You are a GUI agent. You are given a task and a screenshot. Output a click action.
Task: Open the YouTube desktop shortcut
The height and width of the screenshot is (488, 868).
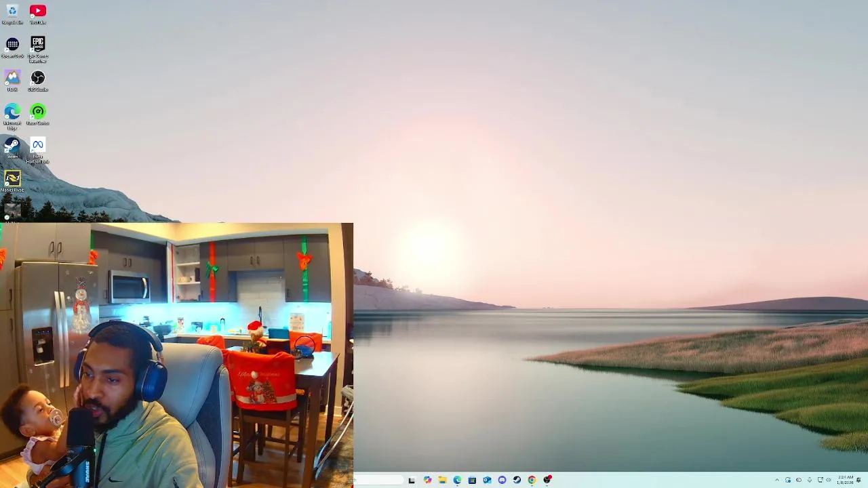37,14
